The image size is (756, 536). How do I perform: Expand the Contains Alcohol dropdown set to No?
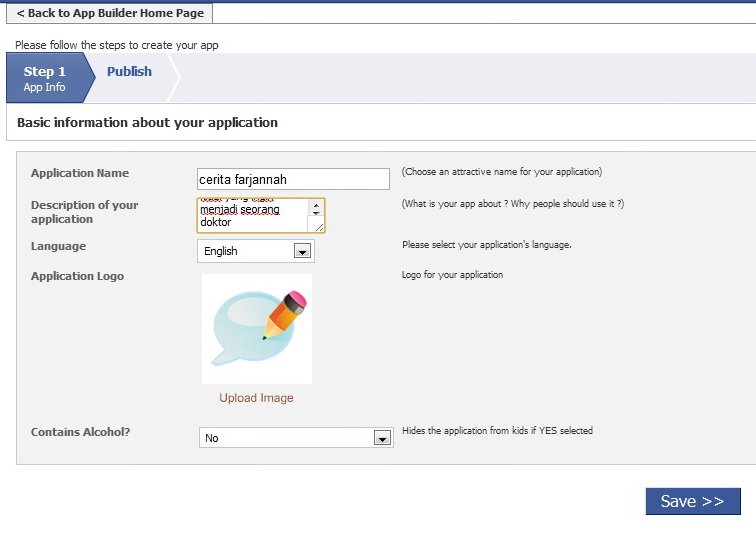tap(381, 438)
